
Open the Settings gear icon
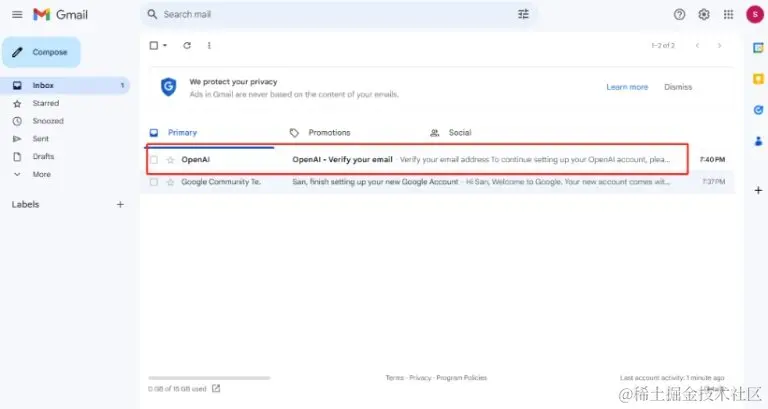point(704,15)
